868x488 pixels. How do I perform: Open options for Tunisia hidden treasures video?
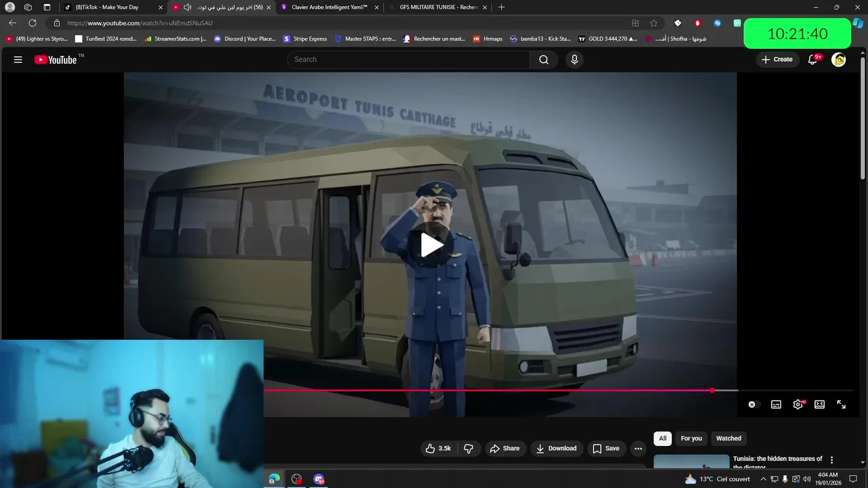click(831, 460)
